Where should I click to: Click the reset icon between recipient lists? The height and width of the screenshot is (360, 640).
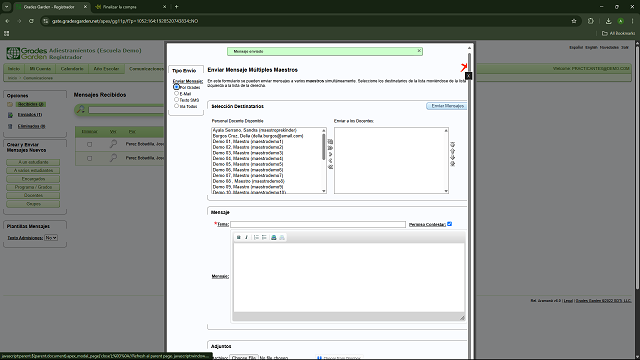point(330,141)
